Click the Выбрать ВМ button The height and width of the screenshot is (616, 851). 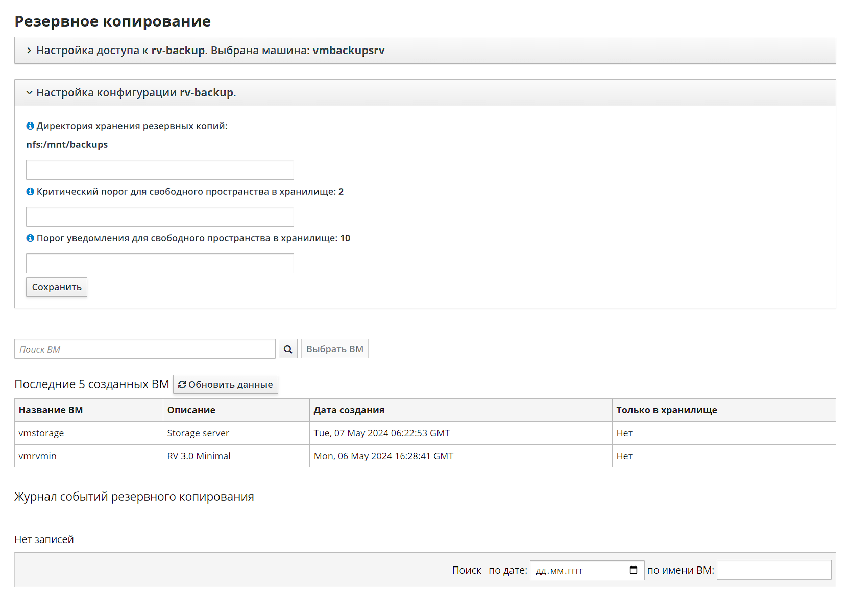(x=334, y=349)
